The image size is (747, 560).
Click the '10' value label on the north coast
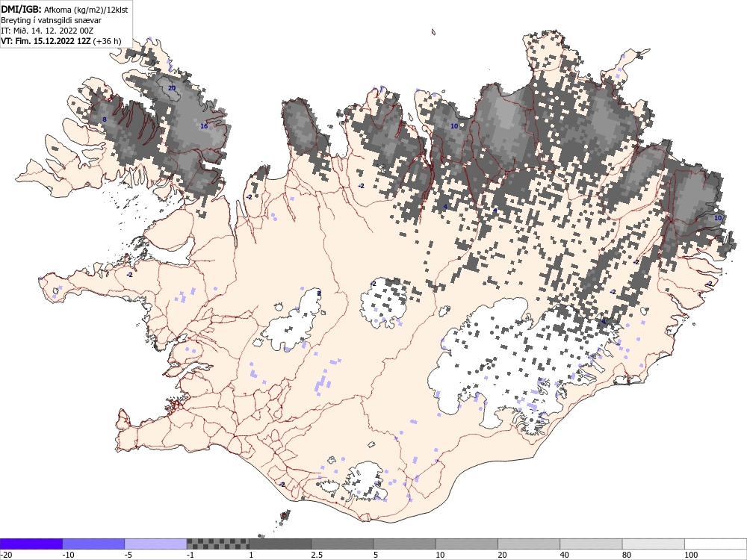[x=454, y=126]
